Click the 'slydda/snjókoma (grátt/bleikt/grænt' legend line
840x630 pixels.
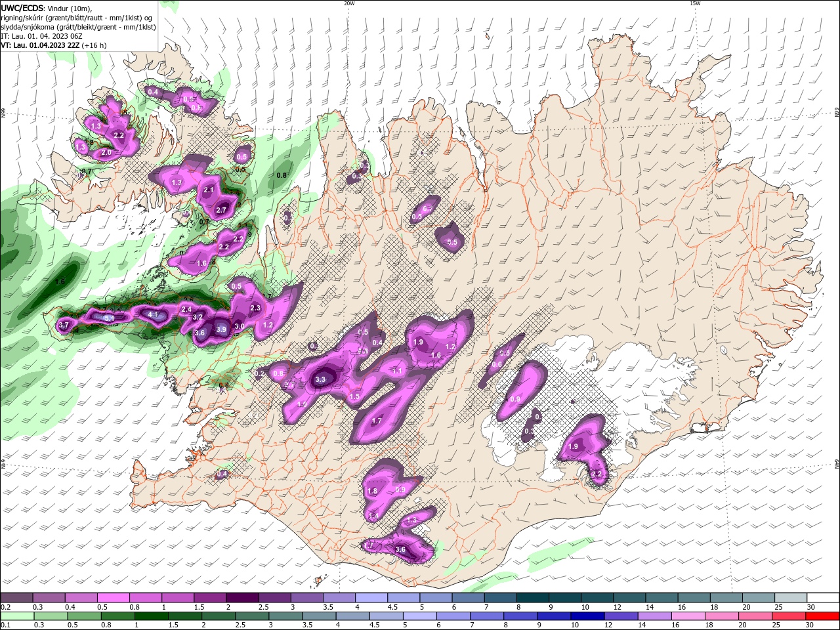78,27
